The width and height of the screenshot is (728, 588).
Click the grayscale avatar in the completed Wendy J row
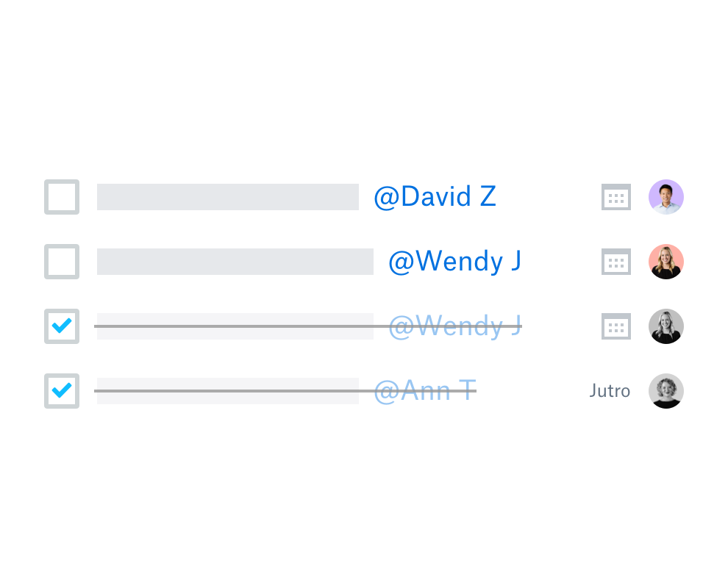665,326
